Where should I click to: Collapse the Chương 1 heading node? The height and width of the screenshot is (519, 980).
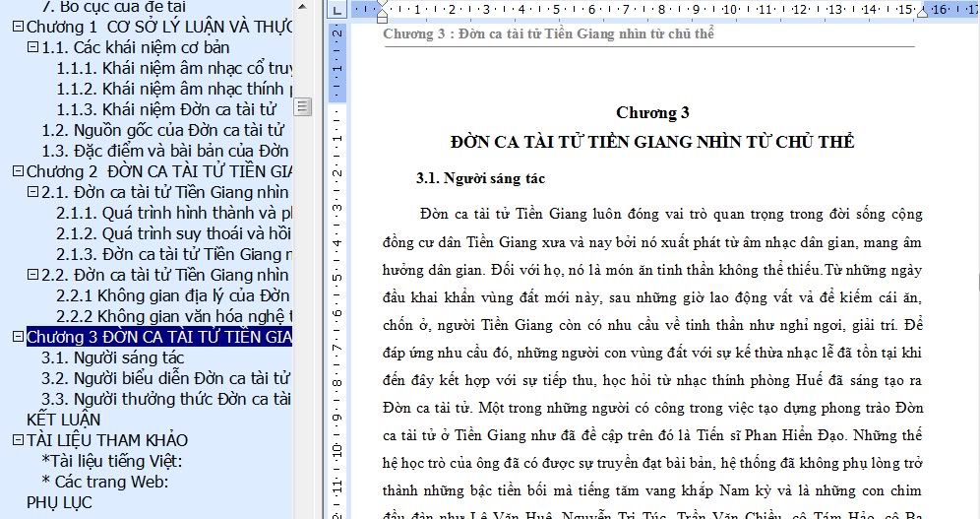[18, 27]
